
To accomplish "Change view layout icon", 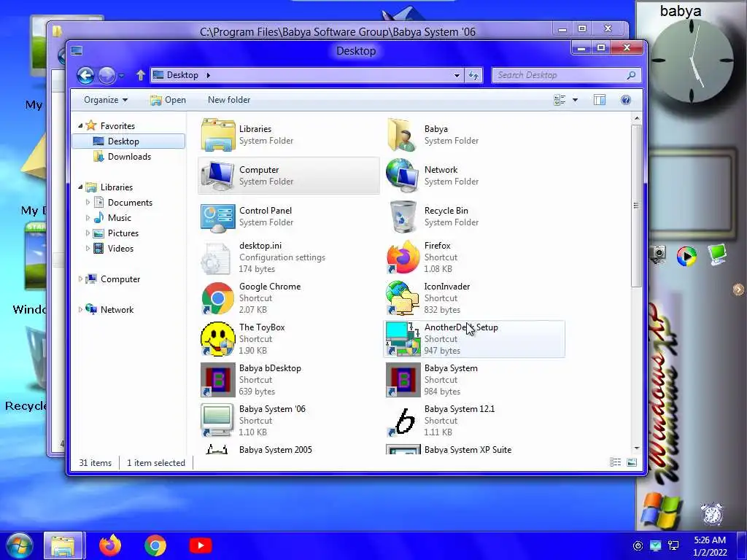I will [x=560, y=100].
